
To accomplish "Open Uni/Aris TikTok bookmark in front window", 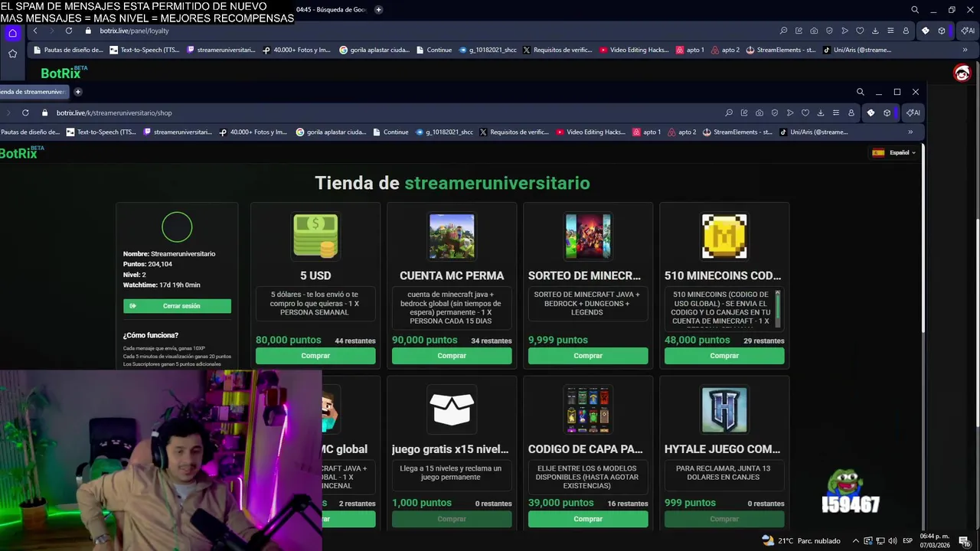I will pos(814,132).
